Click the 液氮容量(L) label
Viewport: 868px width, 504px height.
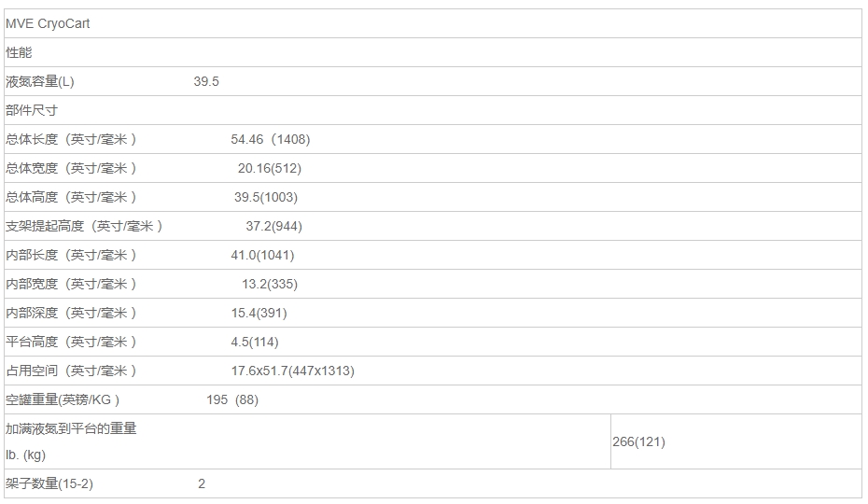tap(40, 81)
